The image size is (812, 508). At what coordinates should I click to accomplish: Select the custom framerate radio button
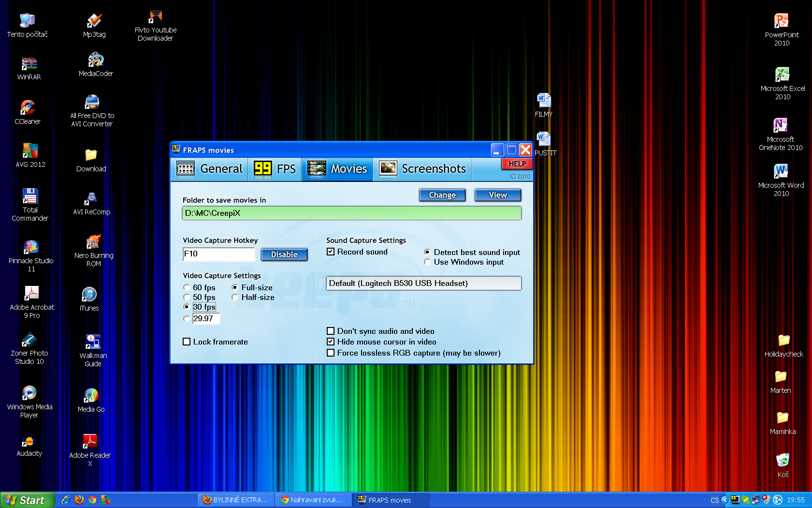[187, 318]
